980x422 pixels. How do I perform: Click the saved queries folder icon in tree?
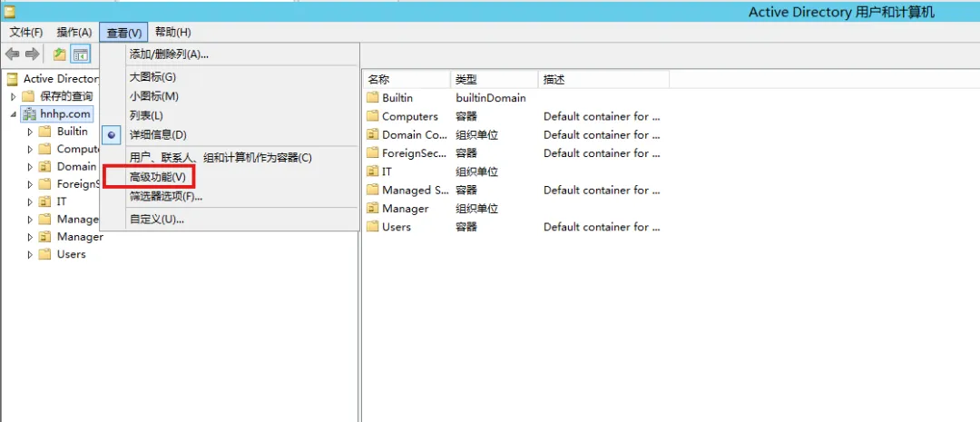coord(28,96)
